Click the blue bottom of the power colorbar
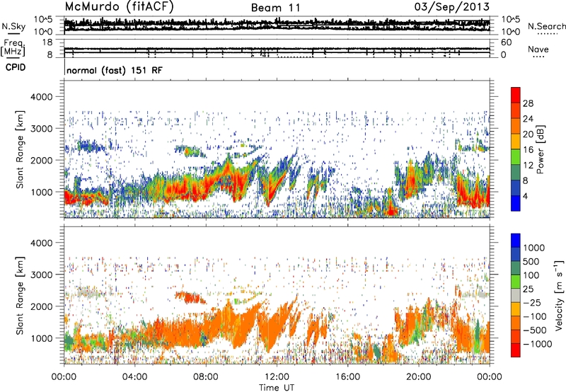Screen dimensions: 566x392 516,204
